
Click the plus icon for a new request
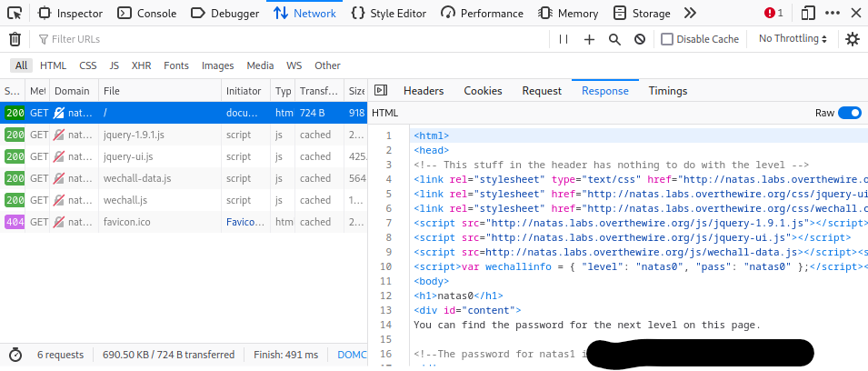[589, 39]
